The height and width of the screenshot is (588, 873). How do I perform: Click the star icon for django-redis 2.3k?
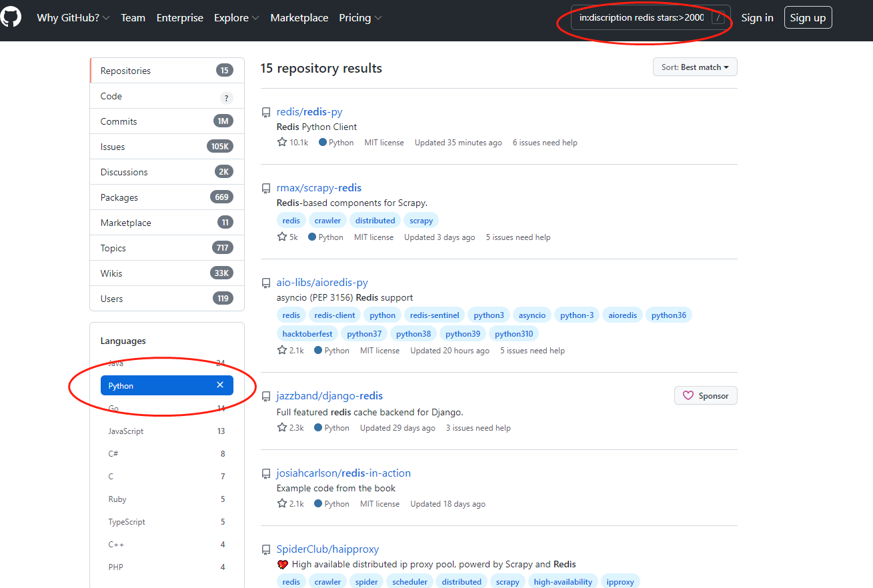282,427
